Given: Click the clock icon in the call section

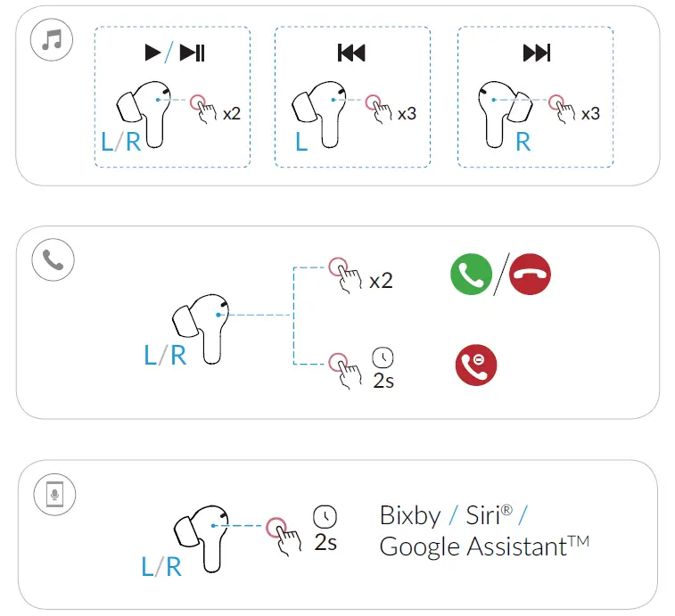Looking at the screenshot, I should [383, 358].
